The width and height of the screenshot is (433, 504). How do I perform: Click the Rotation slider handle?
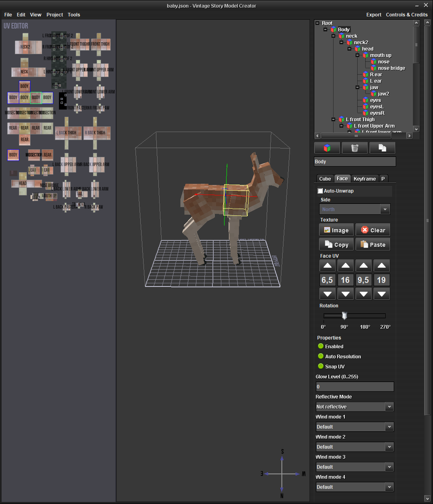pos(344,316)
